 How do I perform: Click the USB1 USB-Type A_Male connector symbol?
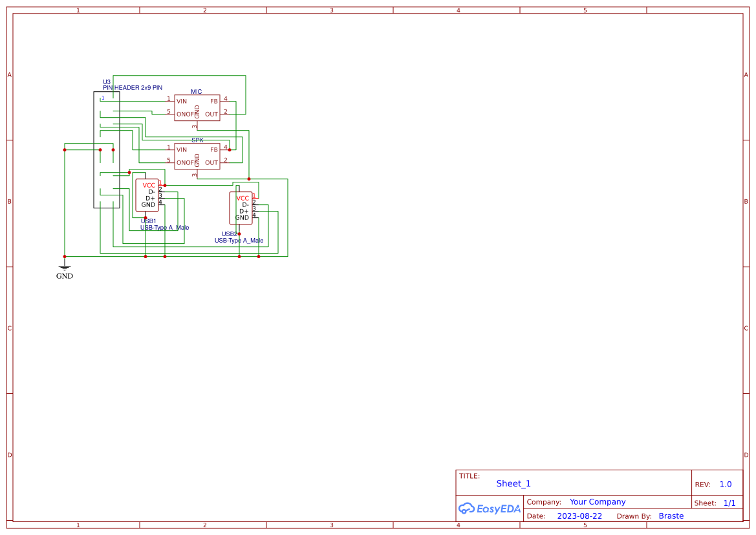(x=147, y=195)
